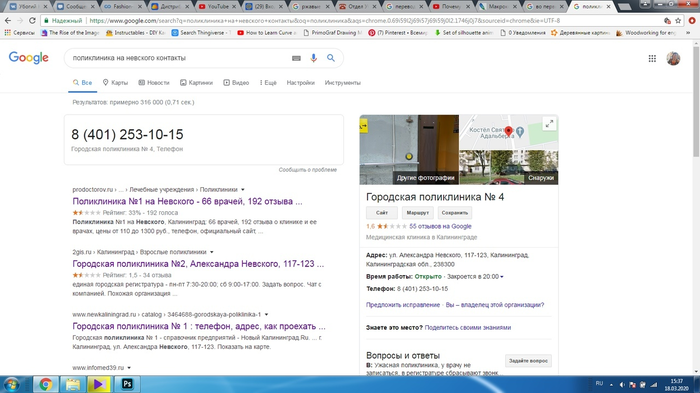The image size is (700, 393).
Task: Open the Сервисы apps bookmark
Action: 19,33
